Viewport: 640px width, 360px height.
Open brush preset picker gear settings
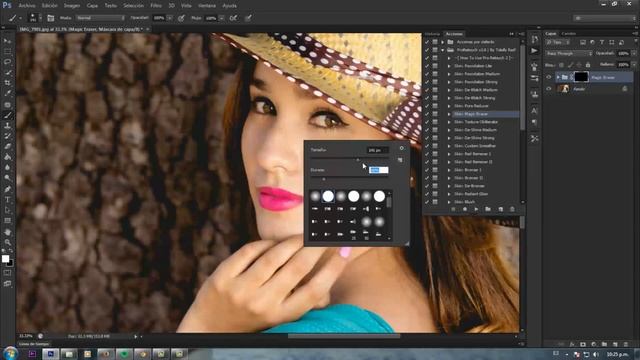[401, 148]
